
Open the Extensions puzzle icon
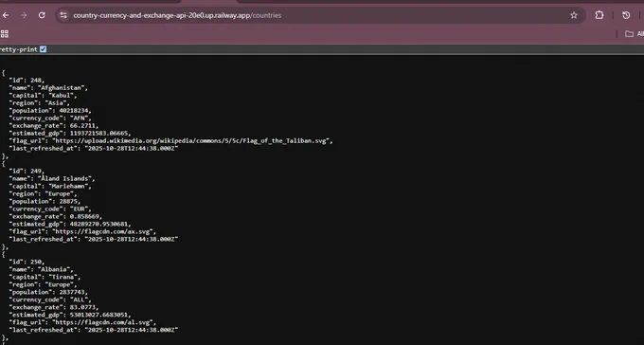pyautogui.click(x=599, y=15)
